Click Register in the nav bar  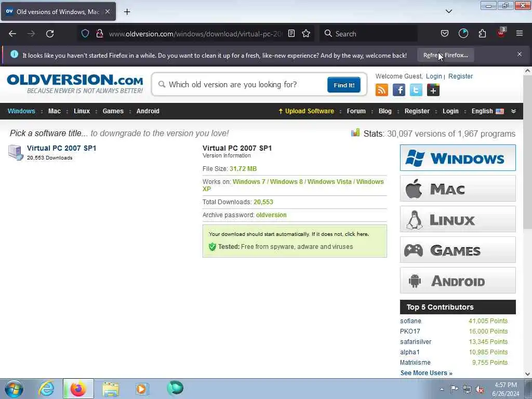tap(417, 111)
